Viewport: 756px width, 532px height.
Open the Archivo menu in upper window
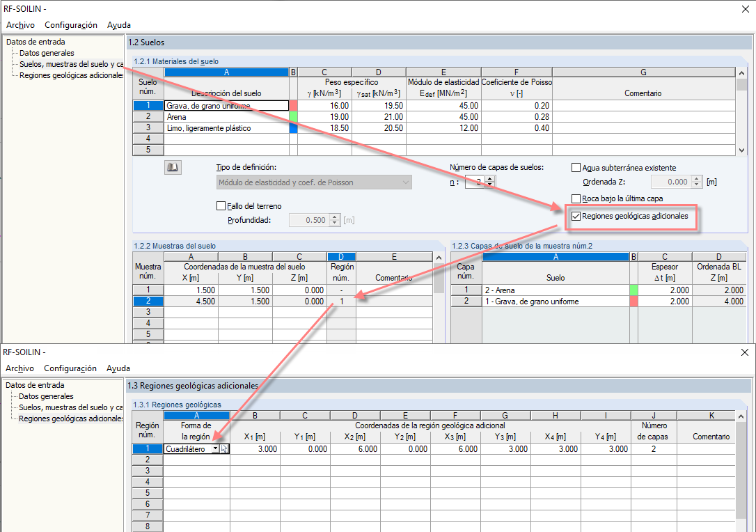pyautogui.click(x=20, y=25)
